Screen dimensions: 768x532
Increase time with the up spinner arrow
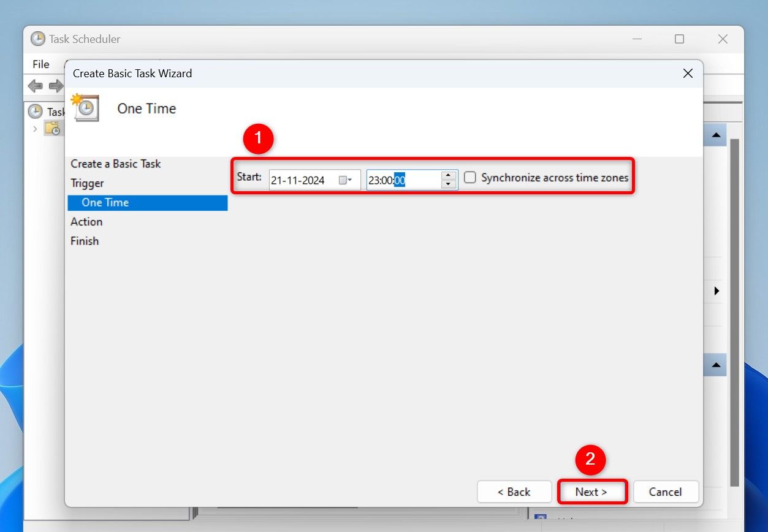(449, 175)
